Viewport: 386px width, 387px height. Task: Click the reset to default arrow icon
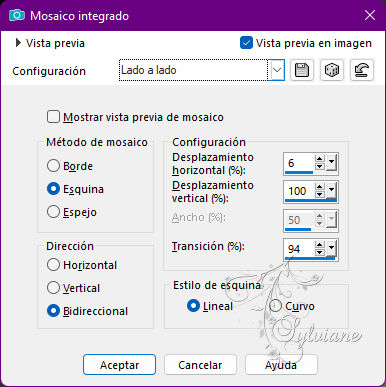point(362,70)
